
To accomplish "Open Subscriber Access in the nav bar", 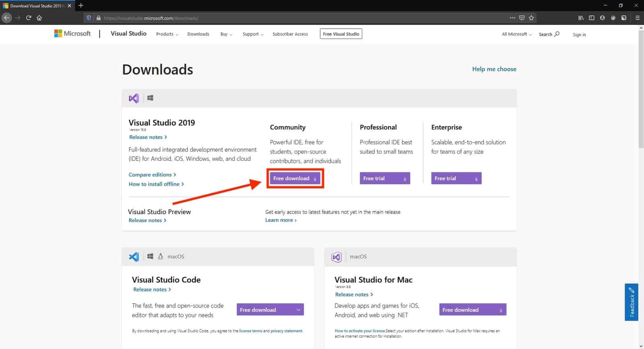I will (x=290, y=34).
